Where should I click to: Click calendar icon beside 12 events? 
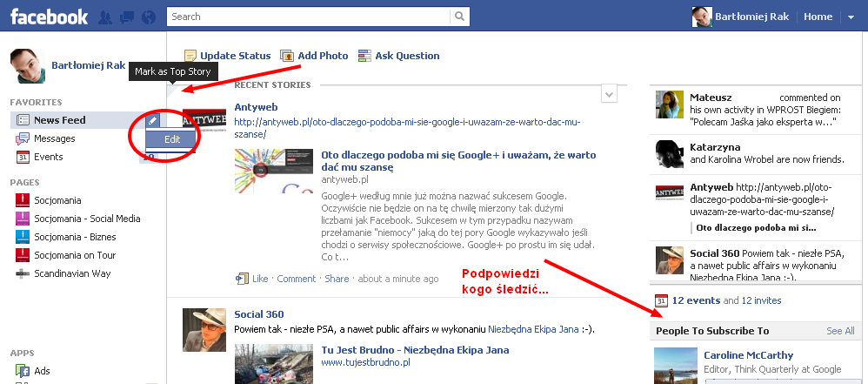(x=661, y=301)
